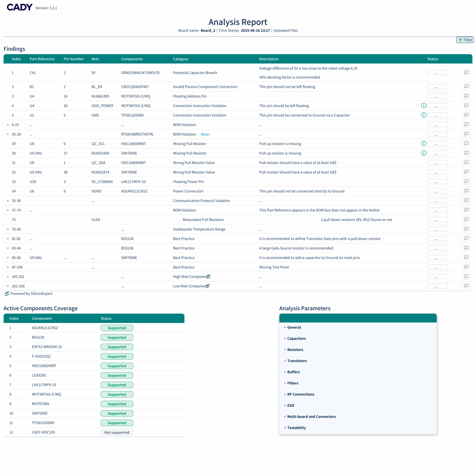Open the comment icon for finding 1
The image size is (476, 474).
coord(466,73)
